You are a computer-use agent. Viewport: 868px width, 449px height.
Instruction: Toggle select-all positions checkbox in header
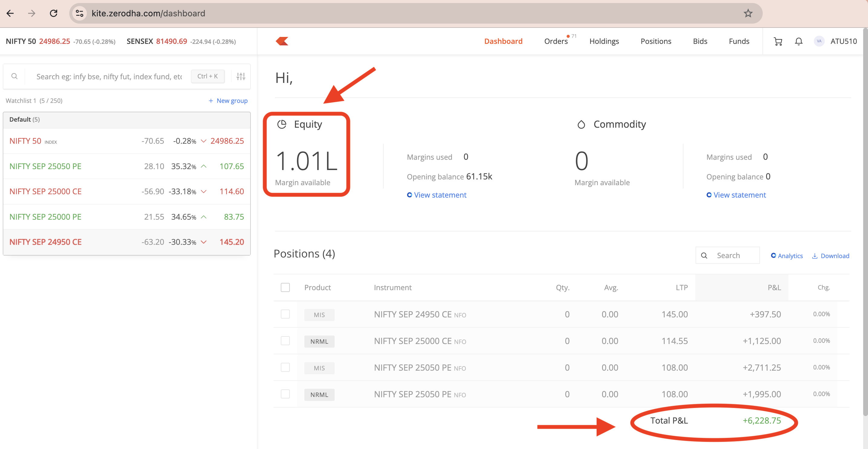tap(285, 287)
